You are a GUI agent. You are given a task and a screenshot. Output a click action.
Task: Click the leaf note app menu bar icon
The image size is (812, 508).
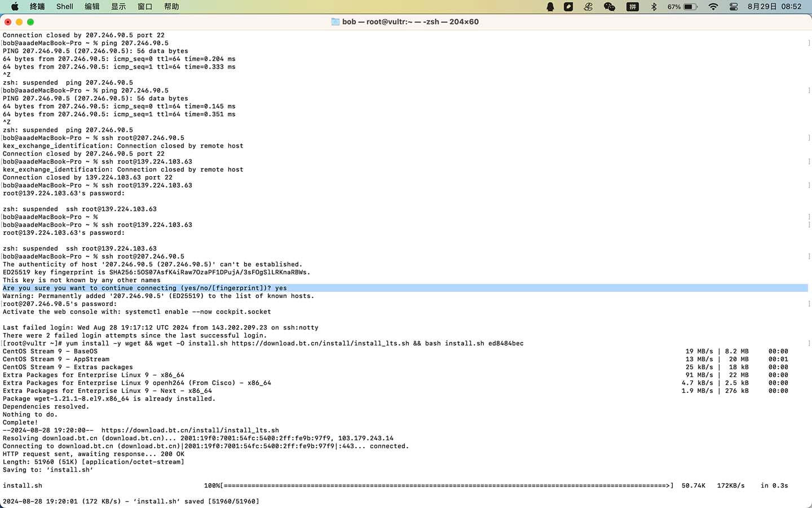(568, 7)
